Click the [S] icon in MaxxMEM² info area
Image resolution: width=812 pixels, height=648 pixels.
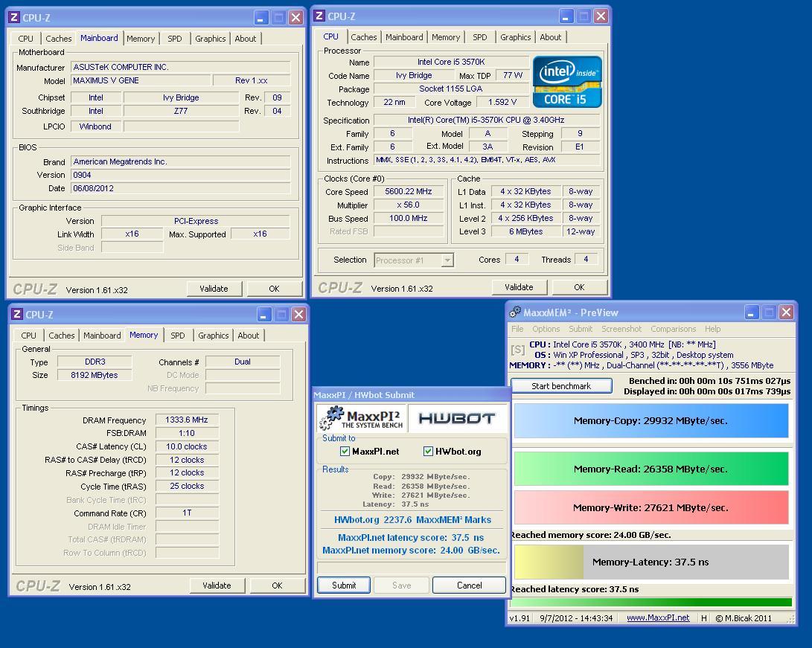click(x=517, y=350)
